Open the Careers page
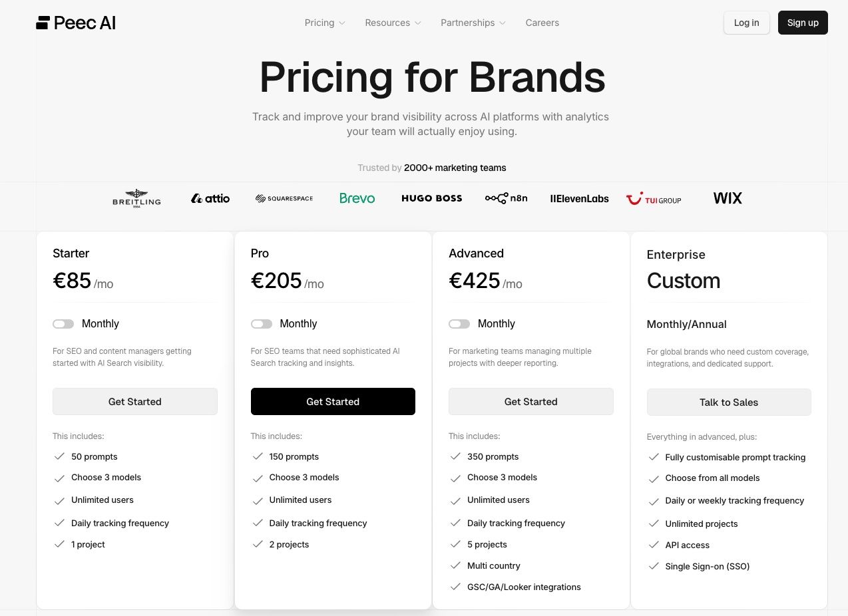This screenshot has height=616, width=848. pyautogui.click(x=542, y=22)
